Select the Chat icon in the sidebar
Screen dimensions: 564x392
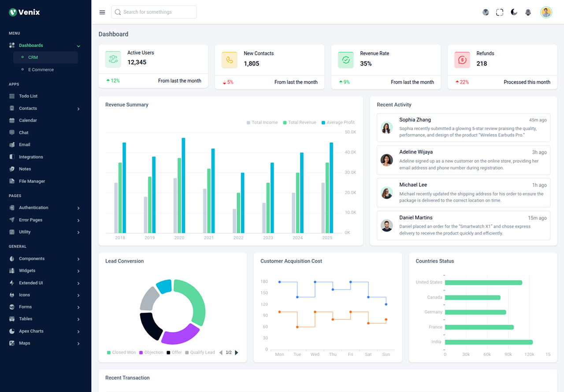tap(11, 132)
